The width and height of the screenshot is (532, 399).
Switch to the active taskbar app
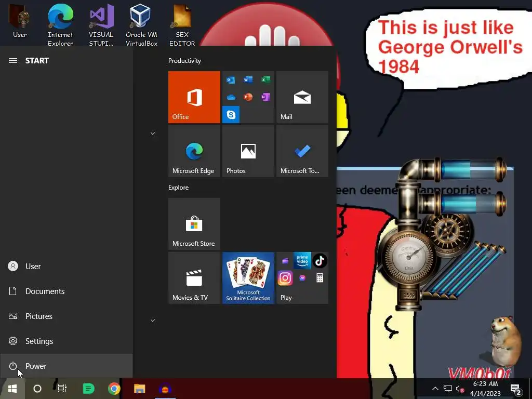coord(165,389)
